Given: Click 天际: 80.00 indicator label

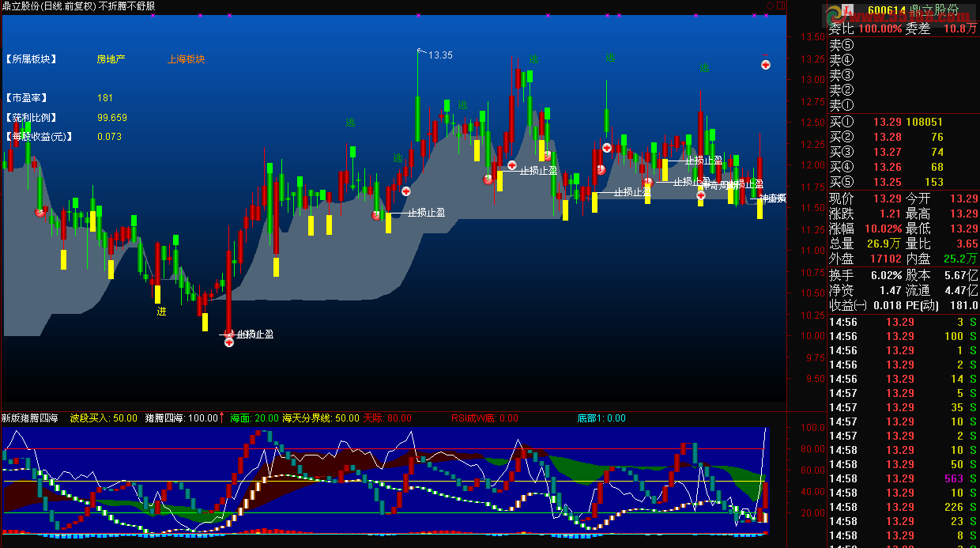Looking at the screenshot, I should point(387,418).
